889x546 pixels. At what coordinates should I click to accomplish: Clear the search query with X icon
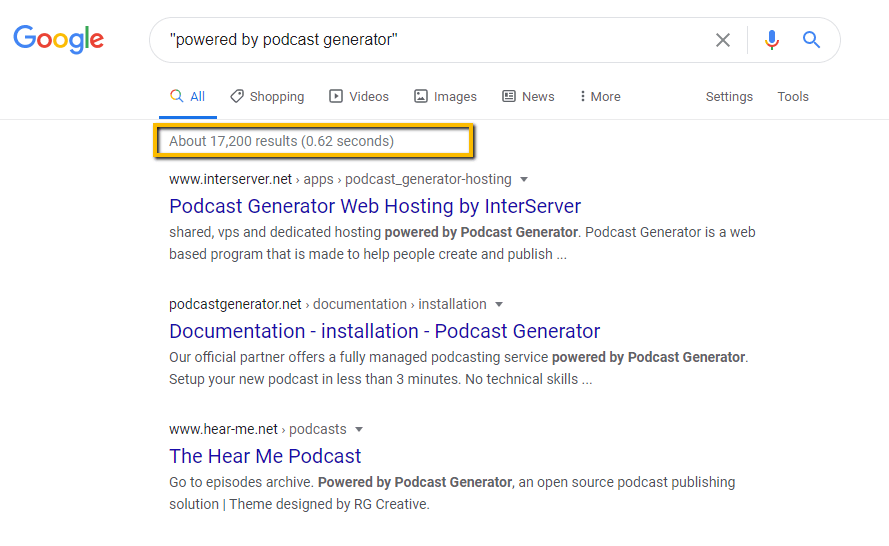tap(722, 40)
